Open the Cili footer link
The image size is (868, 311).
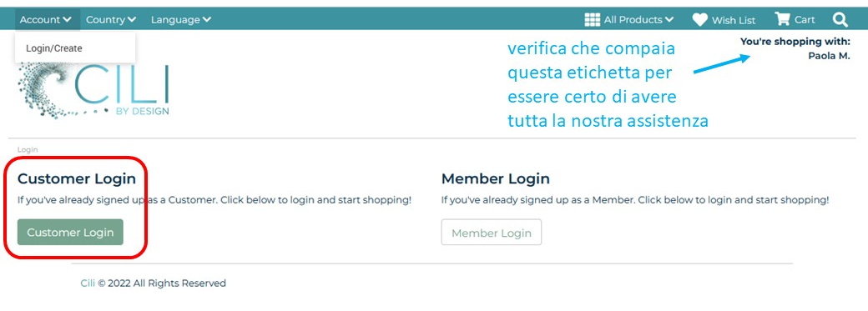(x=88, y=283)
